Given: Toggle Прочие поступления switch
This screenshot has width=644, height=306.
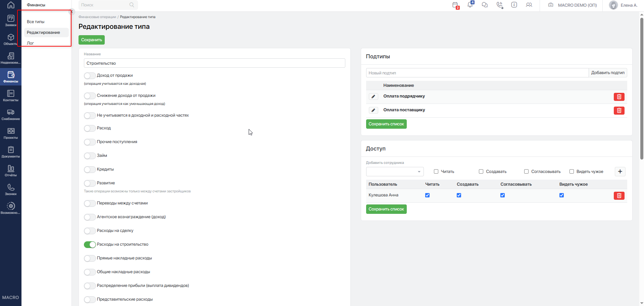Looking at the screenshot, I should coord(90,142).
